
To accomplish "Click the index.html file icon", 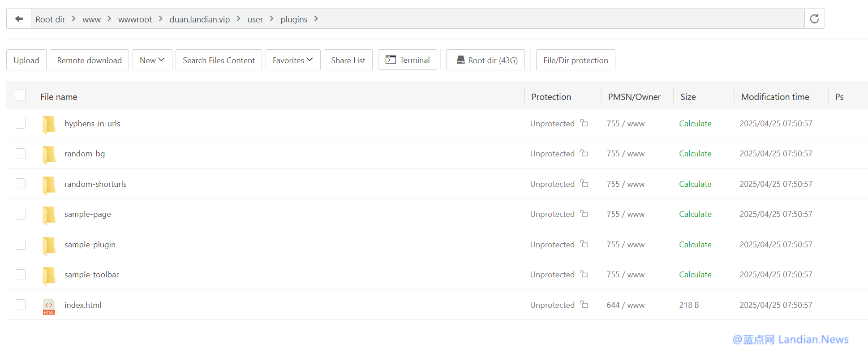I will click(x=49, y=306).
